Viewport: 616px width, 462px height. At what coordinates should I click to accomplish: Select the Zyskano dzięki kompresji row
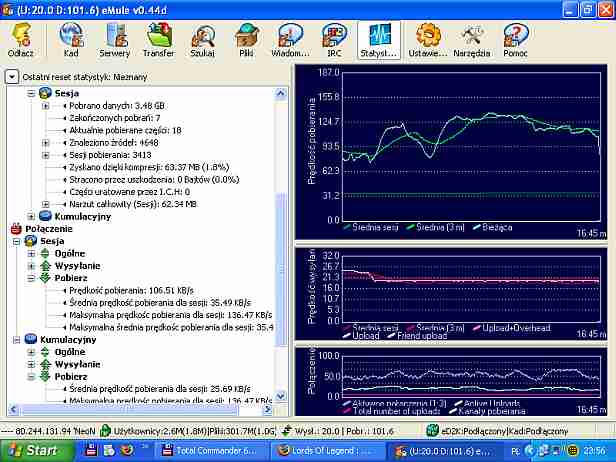pyautogui.click(x=149, y=167)
